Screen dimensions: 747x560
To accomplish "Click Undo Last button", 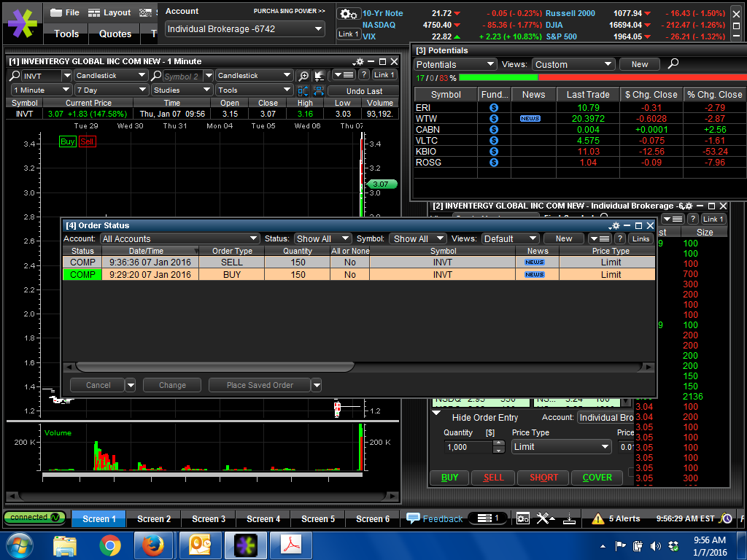I will pyautogui.click(x=364, y=91).
